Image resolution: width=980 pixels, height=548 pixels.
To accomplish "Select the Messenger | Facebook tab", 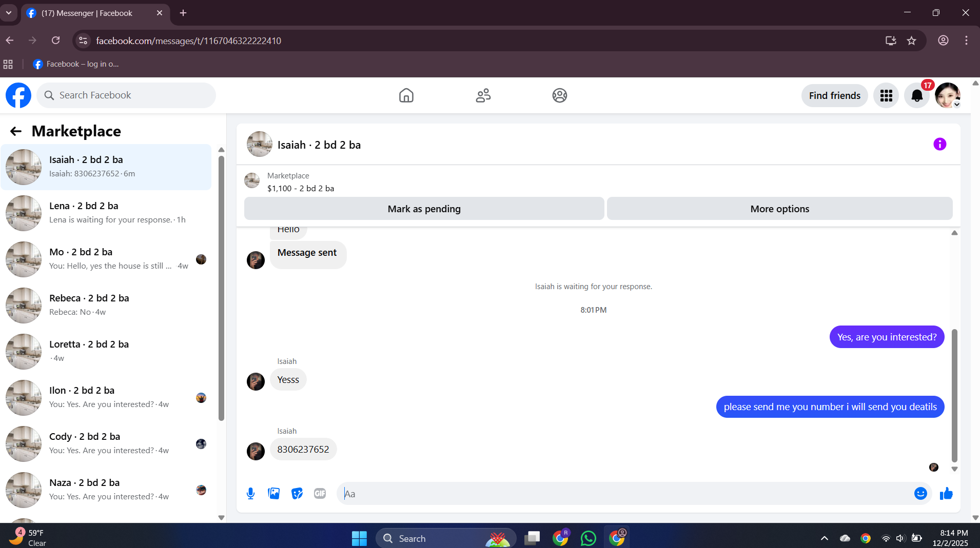I will click(95, 13).
